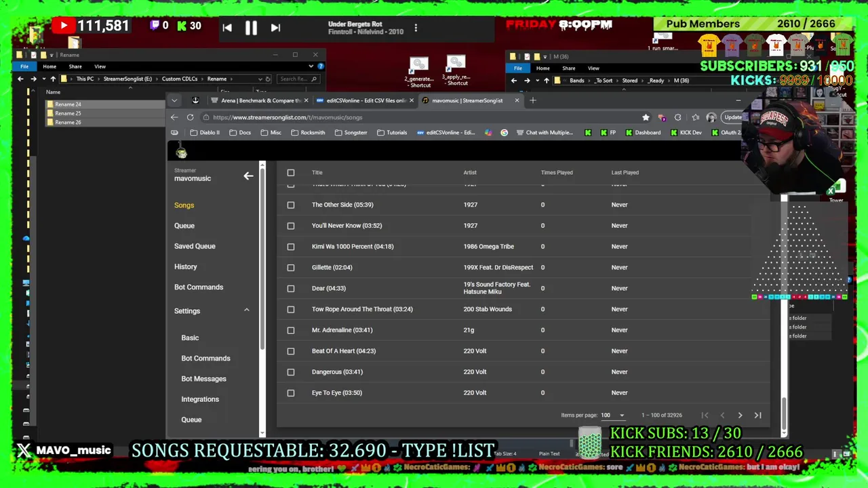Go up one folder in Rename Explorer window
This screenshot has width=868, height=488.
click(x=53, y=79)
